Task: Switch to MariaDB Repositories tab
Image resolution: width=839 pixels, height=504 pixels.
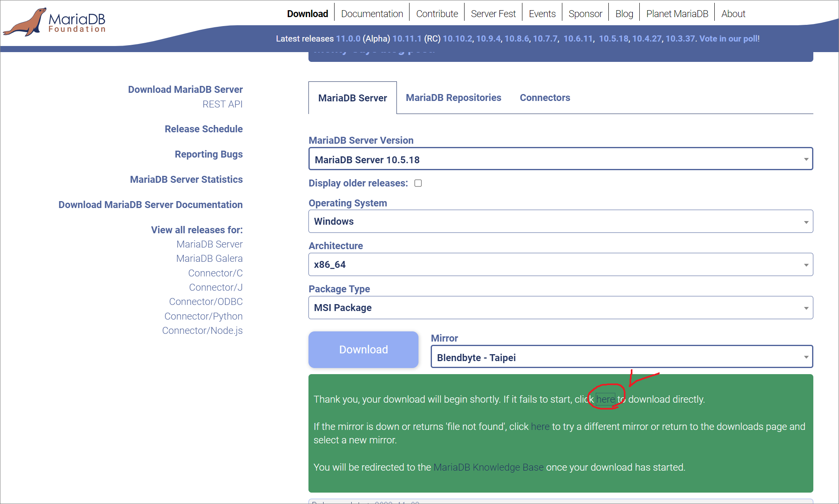Action: (x=454, y=98)
